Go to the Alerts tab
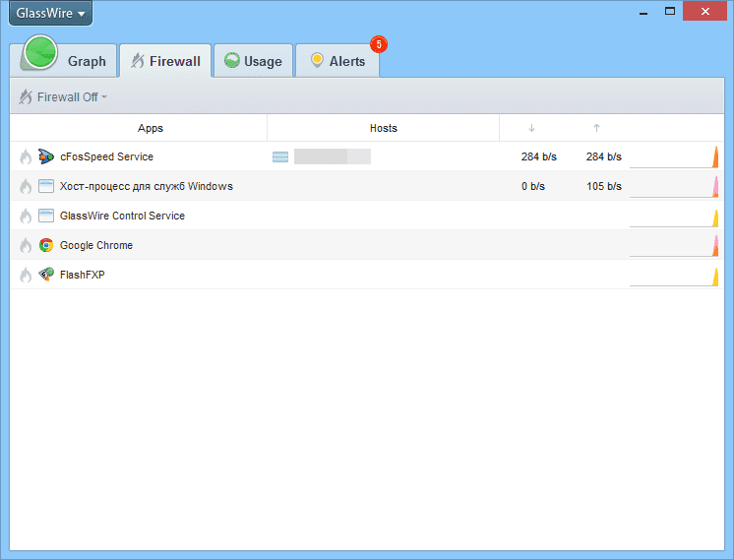Image resolution: width=734 pixels, height=560 pixels. click(337, 61)
